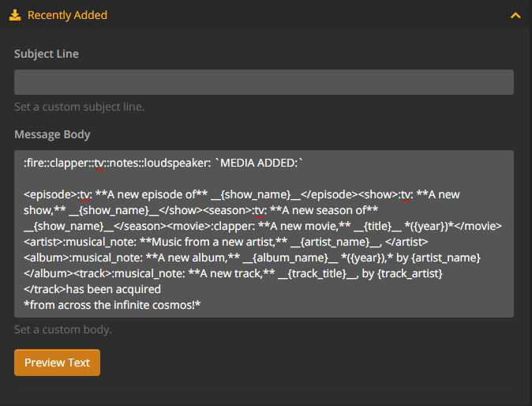The width and height of the screenshot is (532, 406).
Task: Click the '{album_name}' placeholder in body
Action: click(290, 258)
